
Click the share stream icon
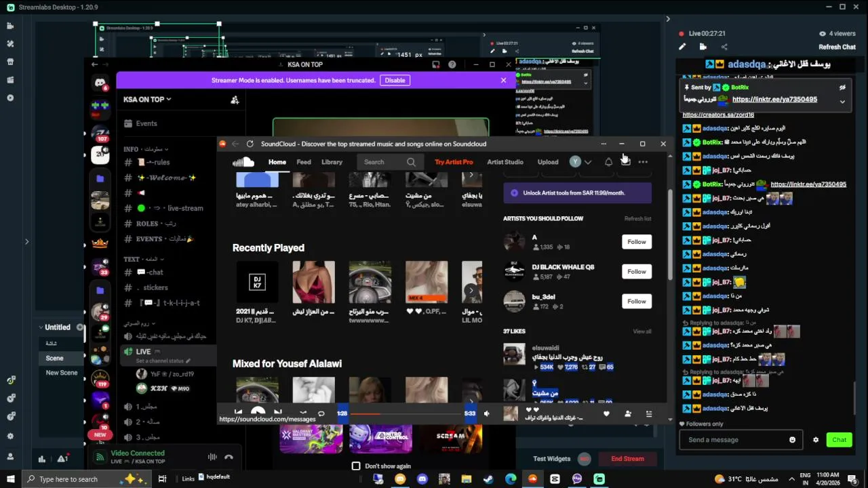tap(724, 47)
